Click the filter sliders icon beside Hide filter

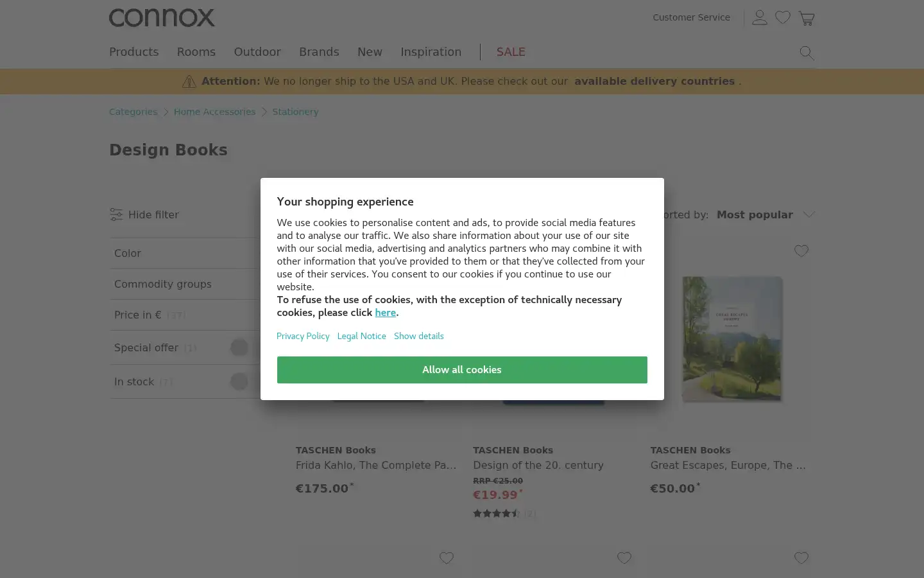116,215
